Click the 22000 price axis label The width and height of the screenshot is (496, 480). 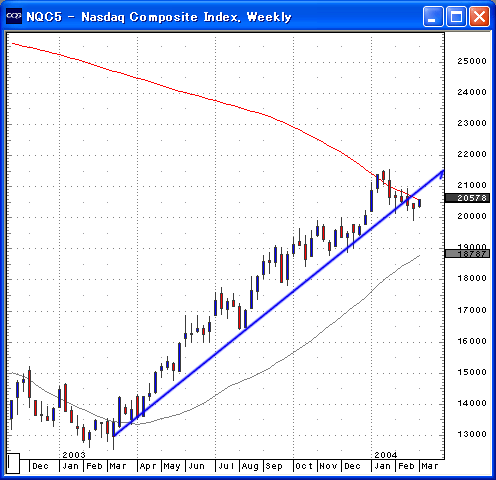pos(472,154)
